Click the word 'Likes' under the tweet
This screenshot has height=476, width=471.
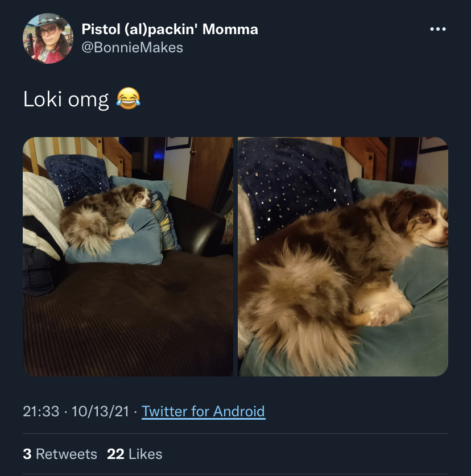click(x=146, y=454)
